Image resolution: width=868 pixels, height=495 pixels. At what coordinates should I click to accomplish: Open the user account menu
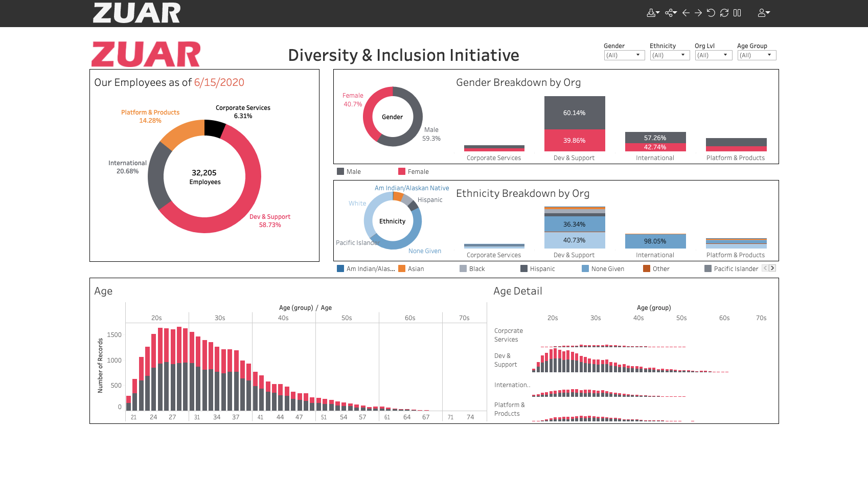pyautogui.click(x=763, y=13)
